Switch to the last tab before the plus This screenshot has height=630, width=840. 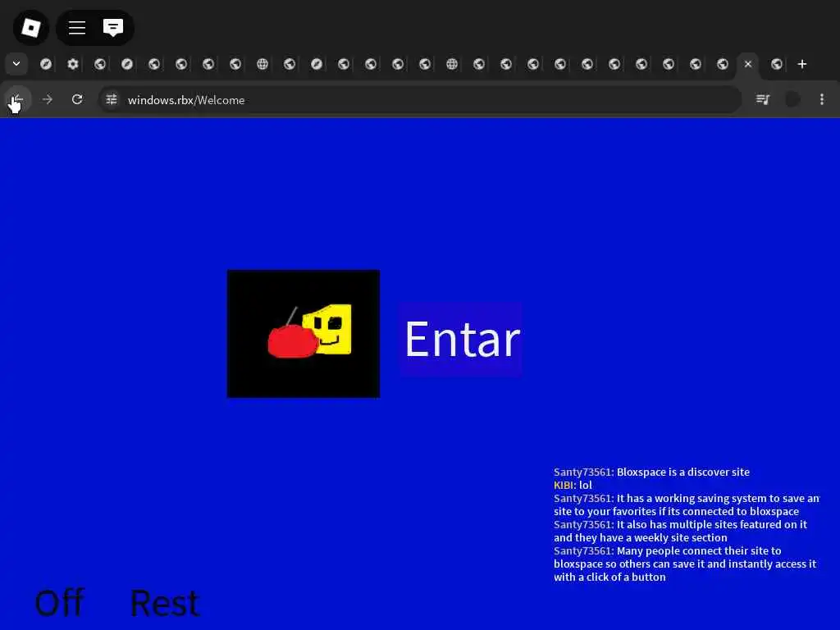[776, 64]
